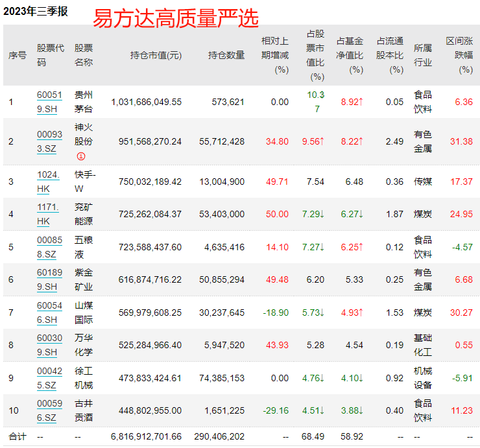This screenshot has width=480, height=448.
Task: Click change value 34.80 for 神火股份
Action: click(277, 141)
